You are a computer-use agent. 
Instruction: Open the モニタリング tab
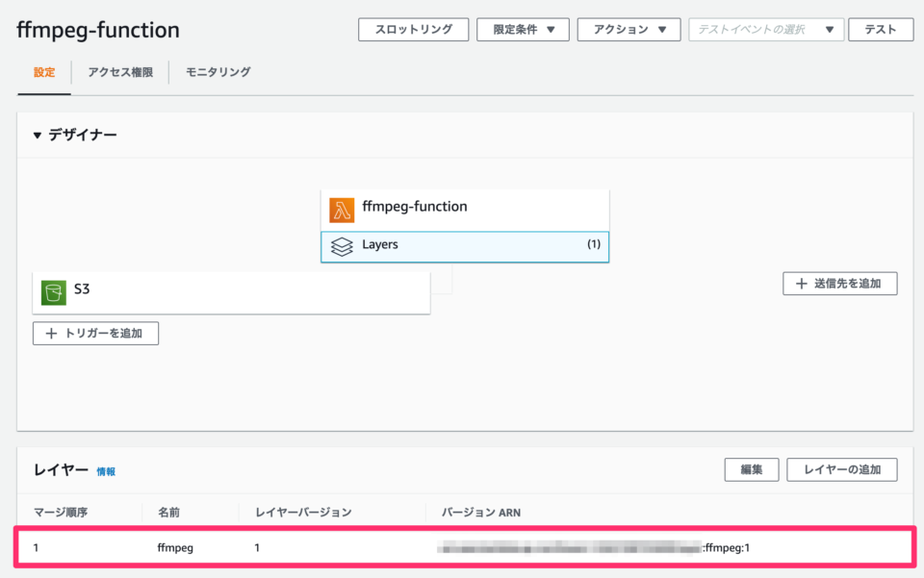click(x=216, y=71)
